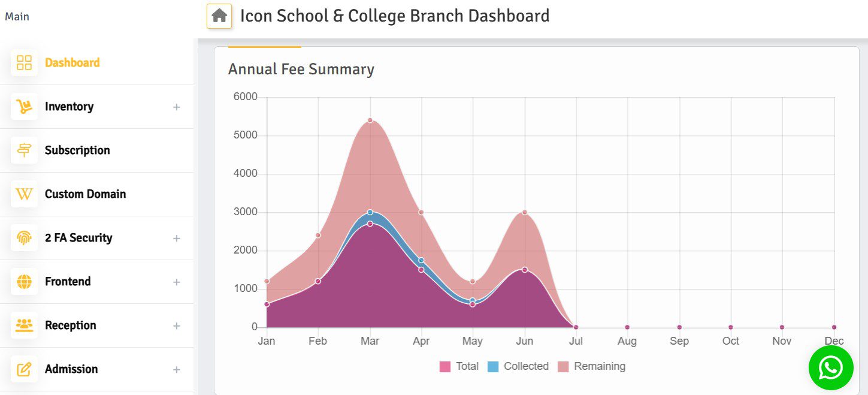Toggle the Collected legend series
Image resolution: width=868 pixels, height=395 pixels.
pyautogui.click(x=518, y=366)
